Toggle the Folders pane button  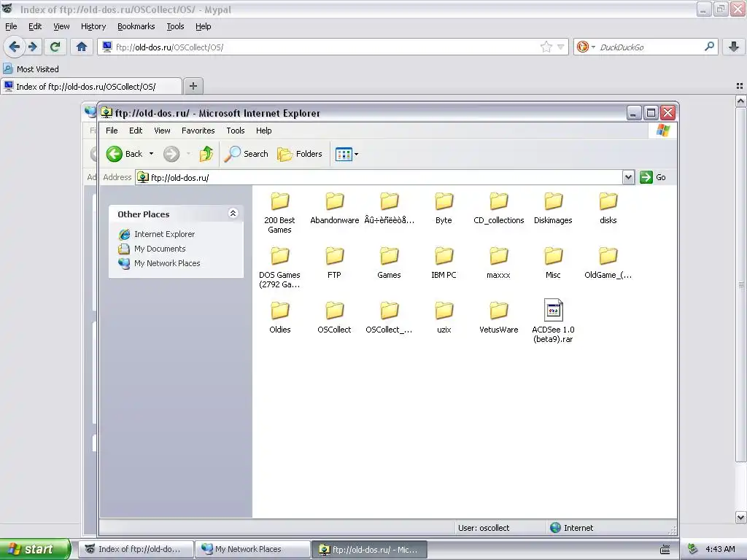[300, 154]
